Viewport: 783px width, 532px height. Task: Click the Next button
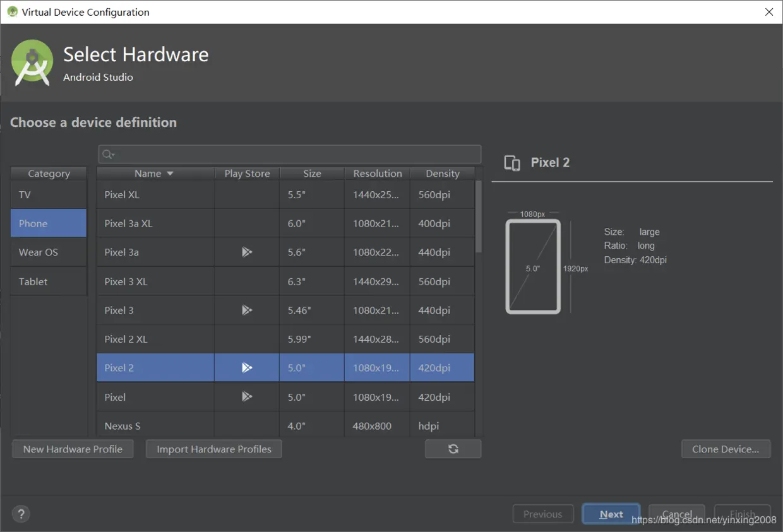611,514
